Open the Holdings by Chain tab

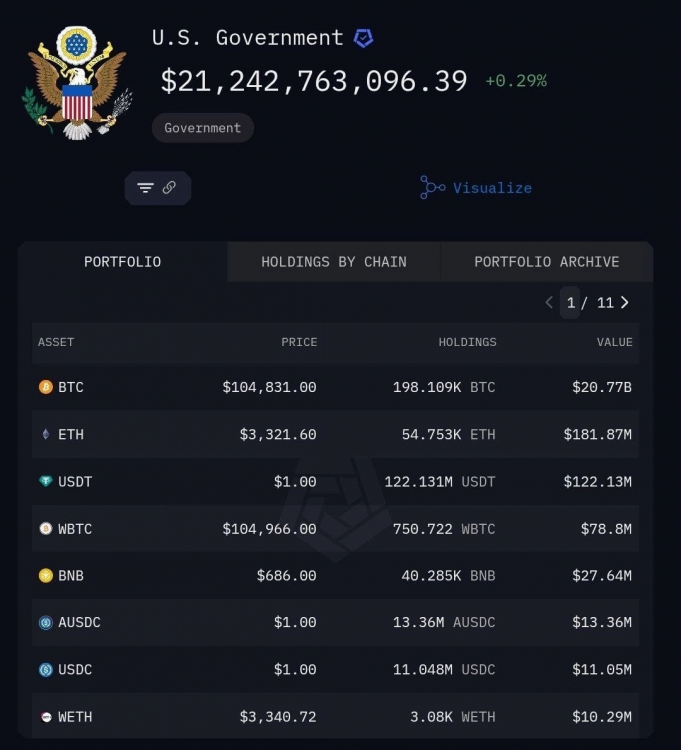pos(334,262)
